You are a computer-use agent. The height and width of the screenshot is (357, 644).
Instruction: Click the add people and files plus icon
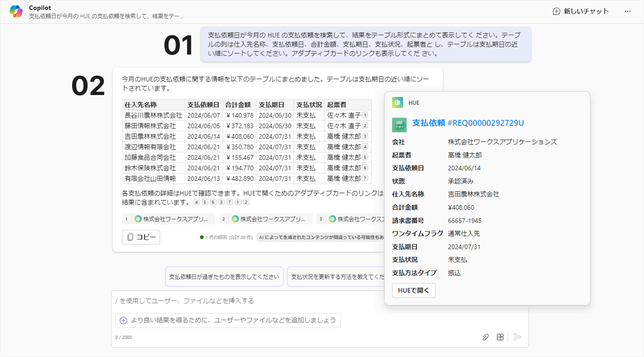pyautogui.click(x=123, y=320)
